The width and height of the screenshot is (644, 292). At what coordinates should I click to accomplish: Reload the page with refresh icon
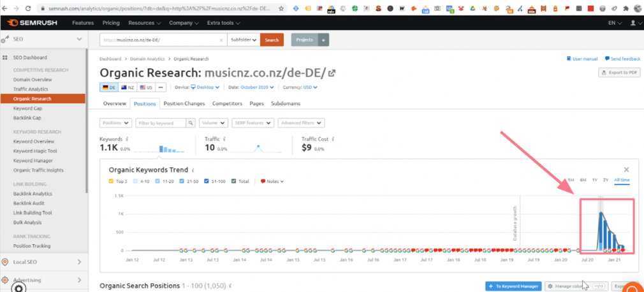[28, 8]
